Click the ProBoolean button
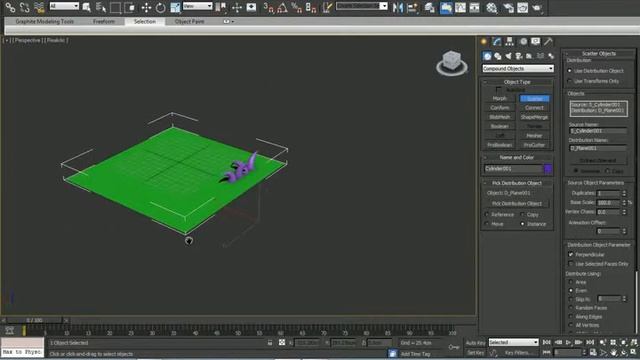The width and height of the screenshot is (640, 360). 500,145
